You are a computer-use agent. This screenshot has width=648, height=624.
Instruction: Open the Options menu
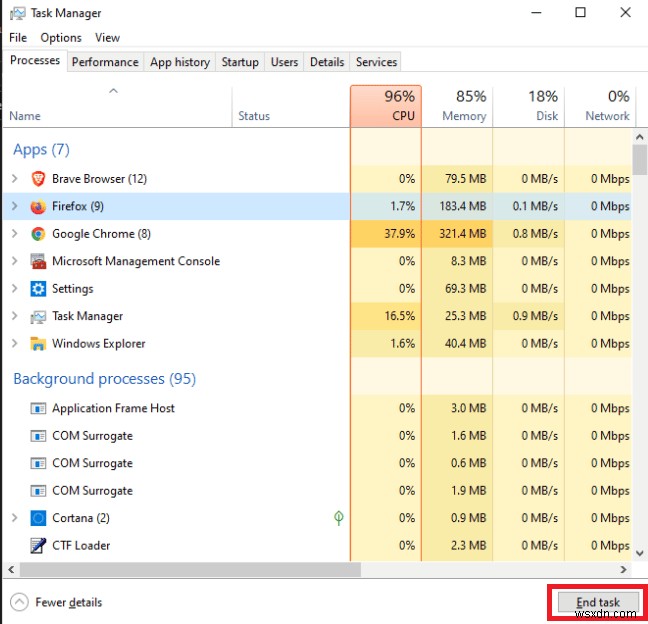pyautogui.click(x=61, y=38)
